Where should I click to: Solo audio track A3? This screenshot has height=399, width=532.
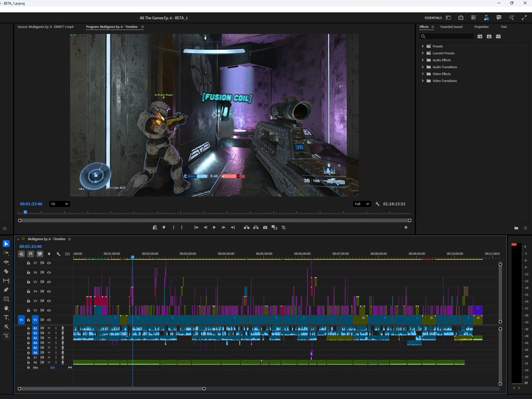click(56, 338)
